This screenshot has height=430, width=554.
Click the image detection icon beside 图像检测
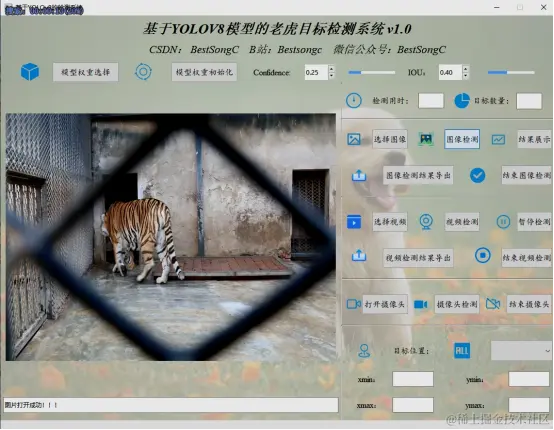tap(426, 139)
